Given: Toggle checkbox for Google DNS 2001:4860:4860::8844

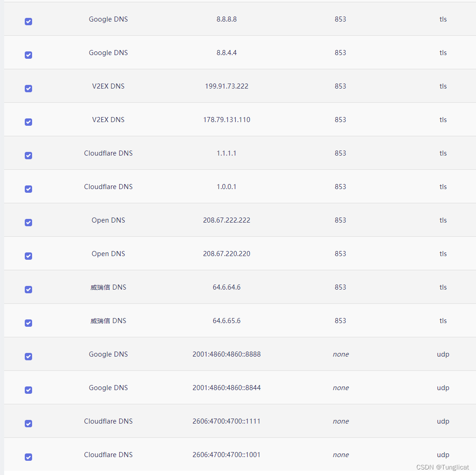Looking at the screenshot, I should [x=28, y=390].
